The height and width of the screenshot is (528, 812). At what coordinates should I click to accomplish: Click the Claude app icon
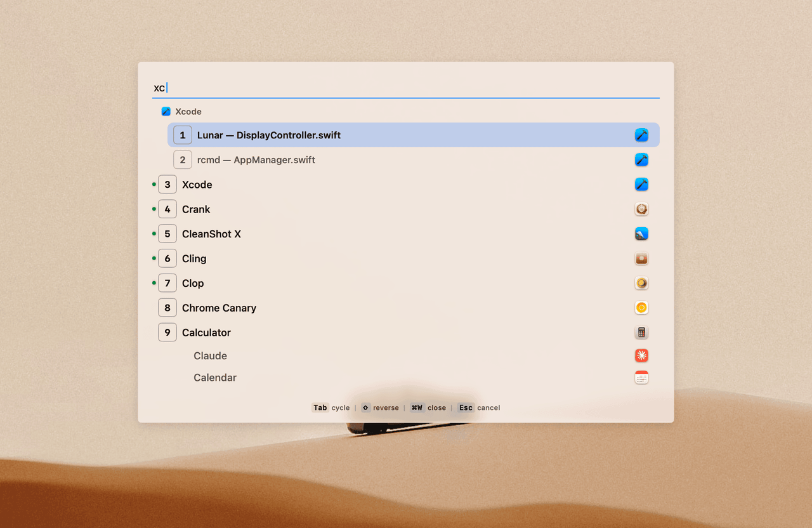click(x=641, y=356)
